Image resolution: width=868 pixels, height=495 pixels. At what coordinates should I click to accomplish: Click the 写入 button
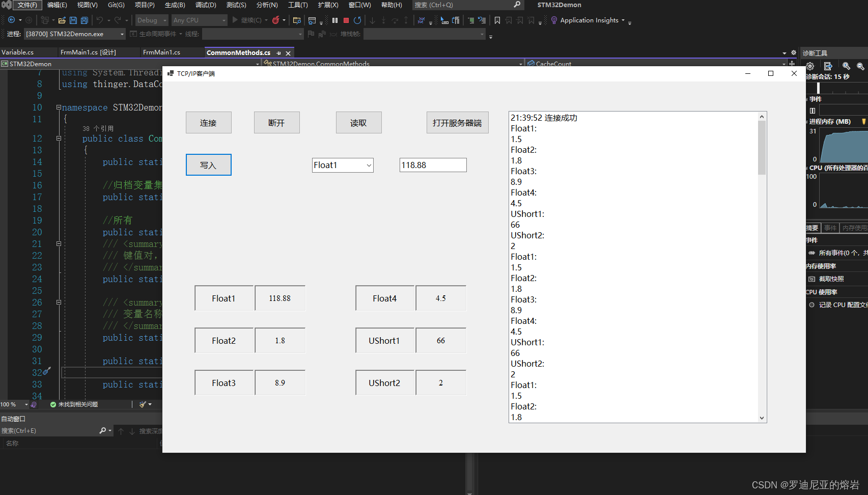point(209,165)
